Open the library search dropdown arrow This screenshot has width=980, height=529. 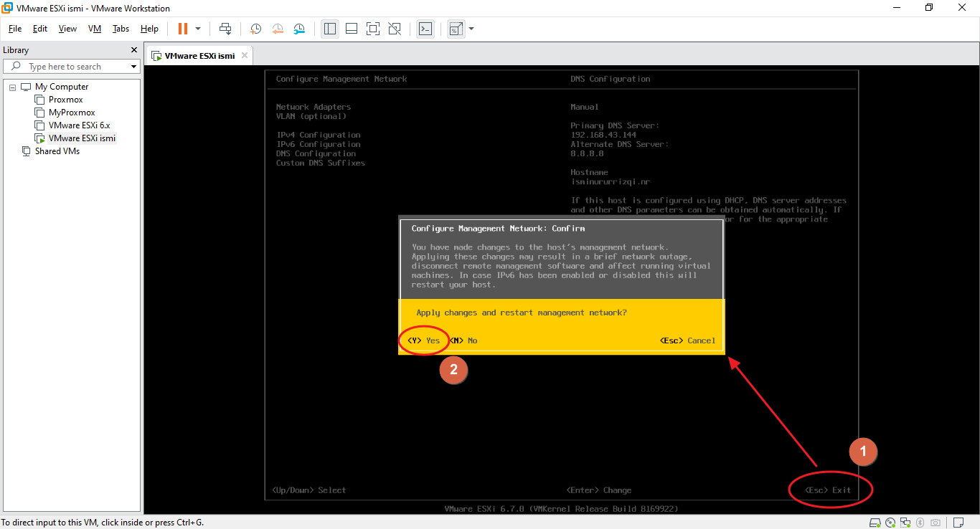[133, 67]
